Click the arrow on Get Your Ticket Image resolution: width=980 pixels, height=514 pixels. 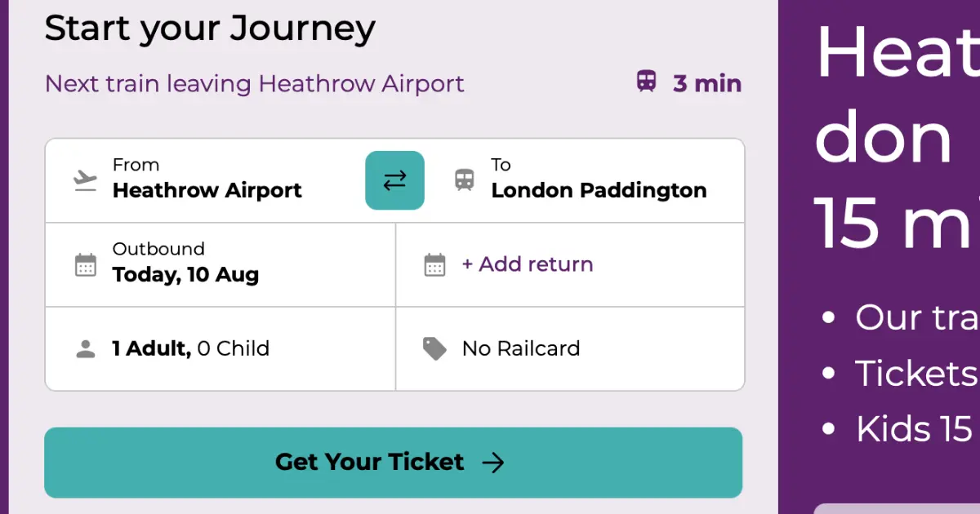coord(493,463)
